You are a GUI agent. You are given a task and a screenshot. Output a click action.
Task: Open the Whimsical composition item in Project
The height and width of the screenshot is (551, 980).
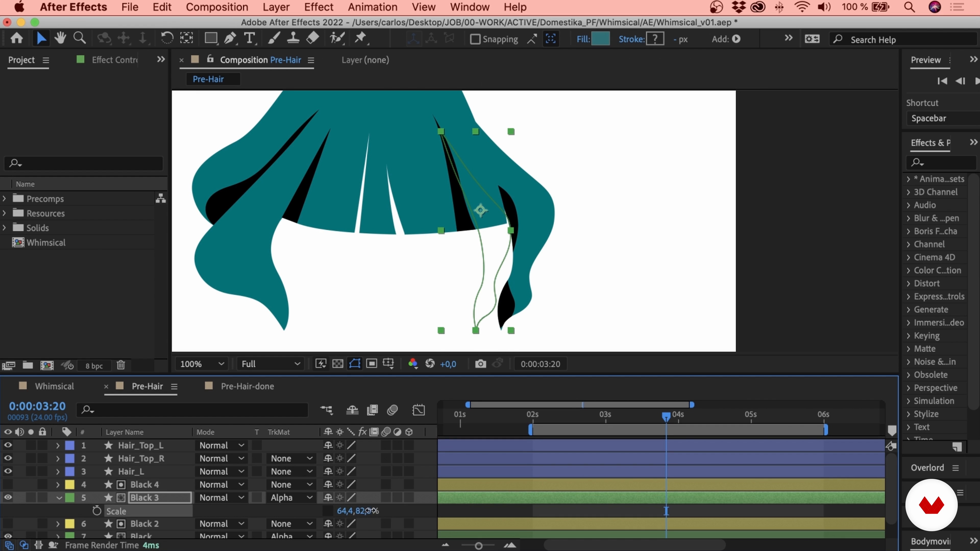point(46,243)
